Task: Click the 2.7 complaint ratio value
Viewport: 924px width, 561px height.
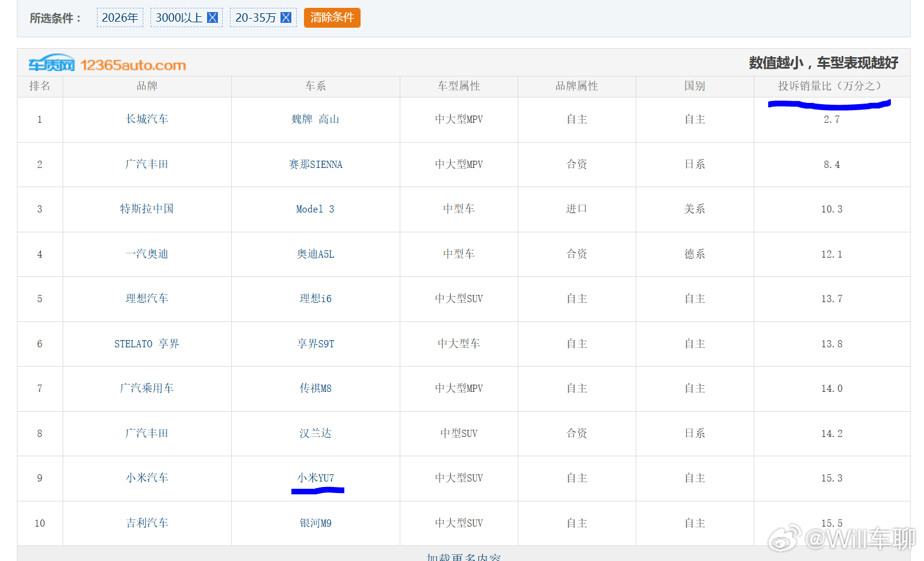Action: [832, 119]
